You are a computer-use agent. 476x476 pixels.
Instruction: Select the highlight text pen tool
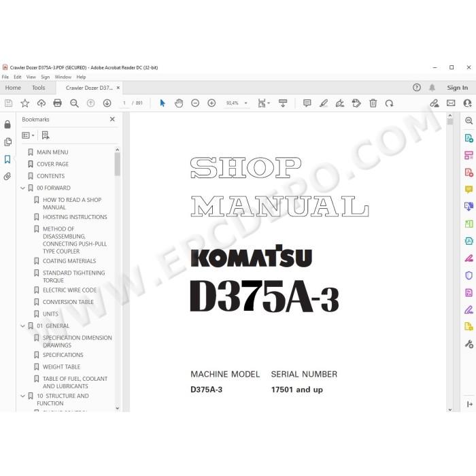tap(324, 103)
